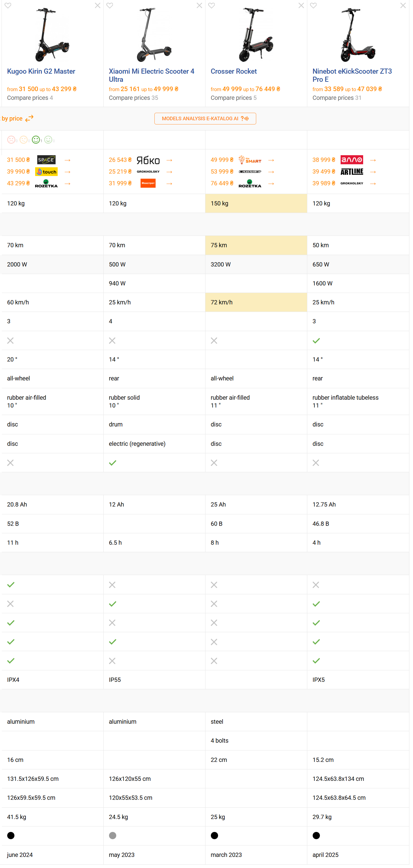The width and height of the screenshot is (413, 868).
Task: Remove Ninebot eKickScooter ZT3 Pro E from comparison
Action: [x=403, y=5]
